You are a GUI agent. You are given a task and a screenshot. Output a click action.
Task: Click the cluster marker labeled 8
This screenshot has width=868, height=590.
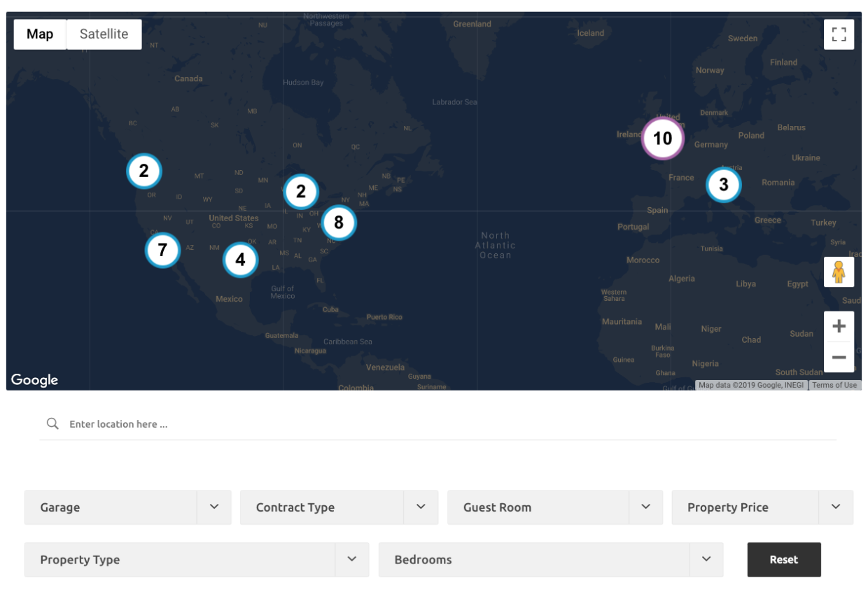pos(339,223)
